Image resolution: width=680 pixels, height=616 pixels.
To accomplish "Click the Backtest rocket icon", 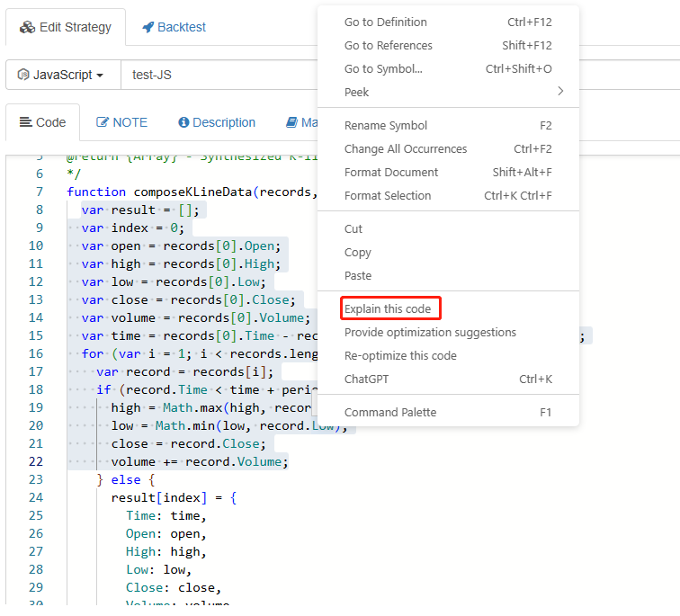I will click(148, 27).
